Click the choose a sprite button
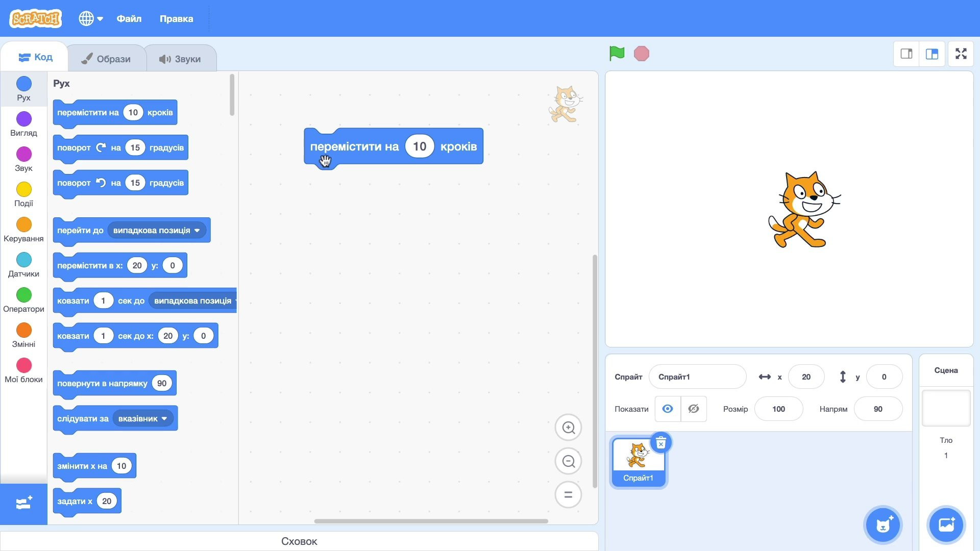 (883, 525)
